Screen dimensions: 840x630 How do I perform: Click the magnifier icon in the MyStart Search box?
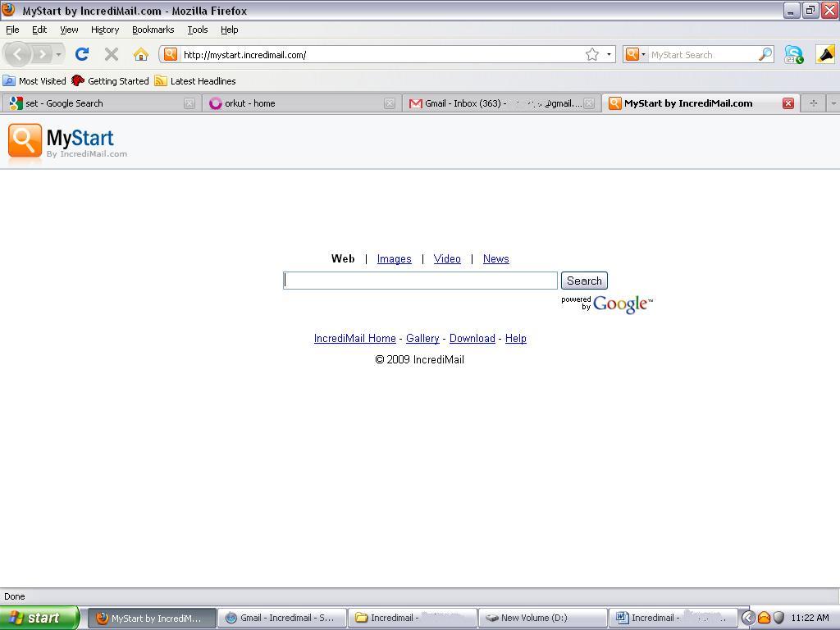765,54
